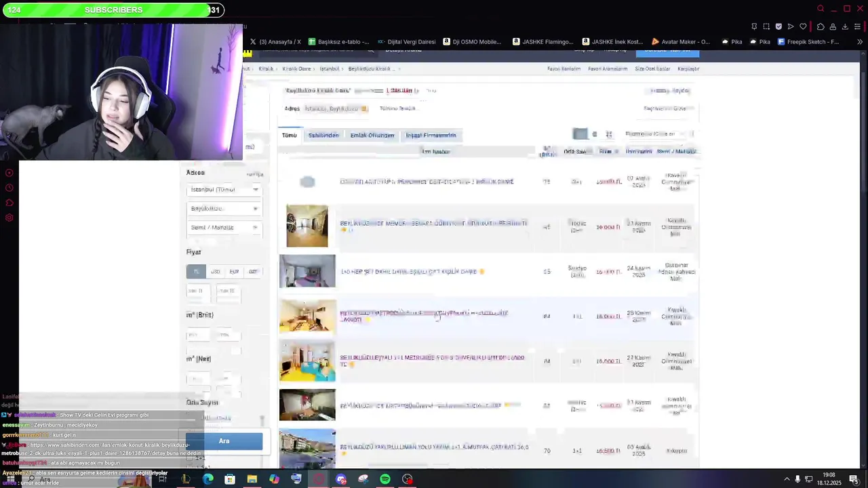
Task: Open the notification center bell icon
Action: coord(854,479)
